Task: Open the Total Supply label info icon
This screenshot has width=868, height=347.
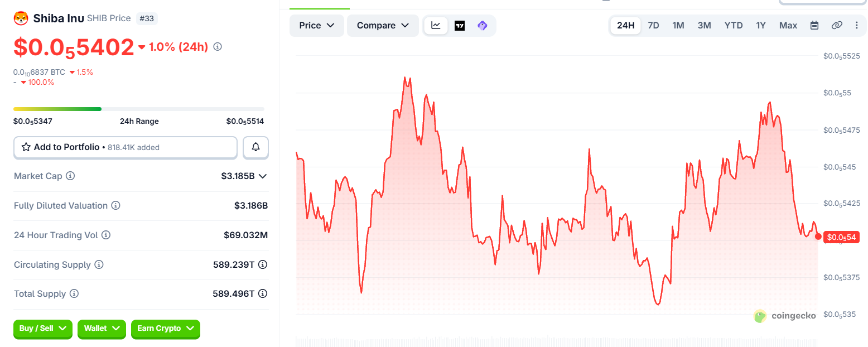Action: 74,293
